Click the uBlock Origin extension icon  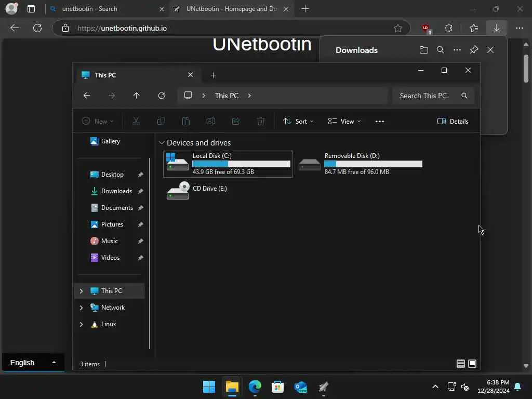pos(427,29)
